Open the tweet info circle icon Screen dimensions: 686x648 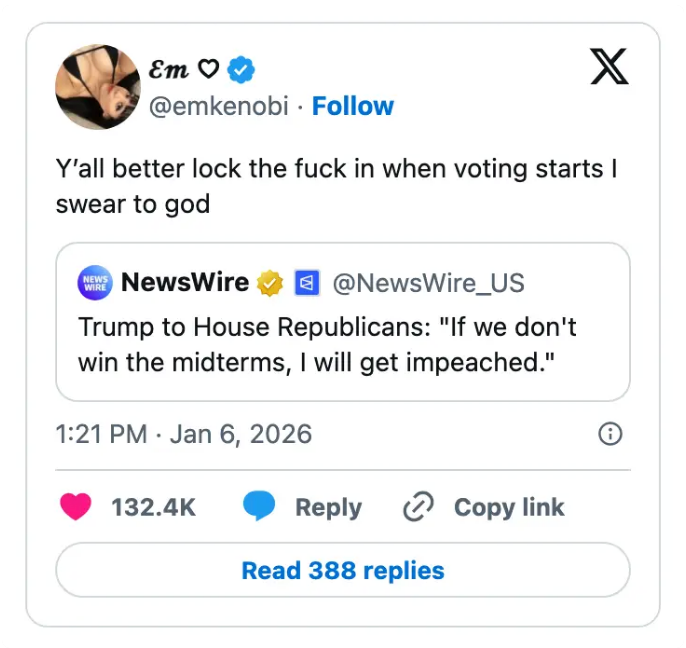pyautogui.click(x=609, y=434)
